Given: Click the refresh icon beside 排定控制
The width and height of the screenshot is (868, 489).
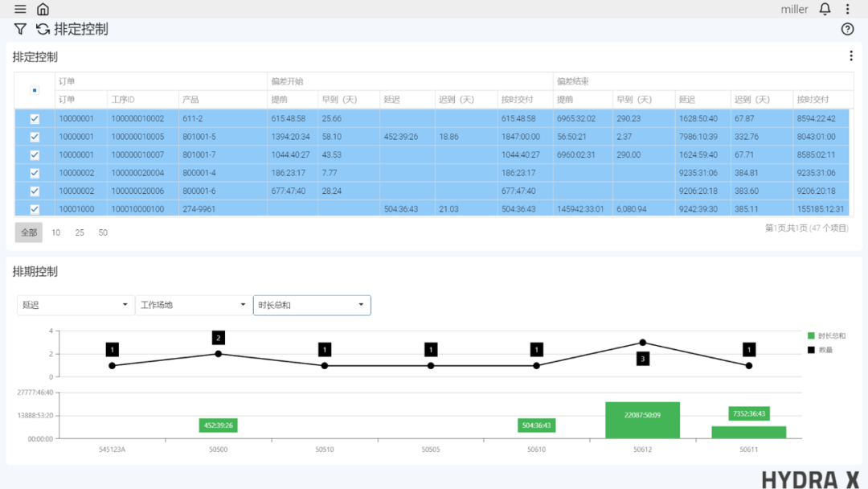Looking at the screenshot, I should (x=43, y=30).
